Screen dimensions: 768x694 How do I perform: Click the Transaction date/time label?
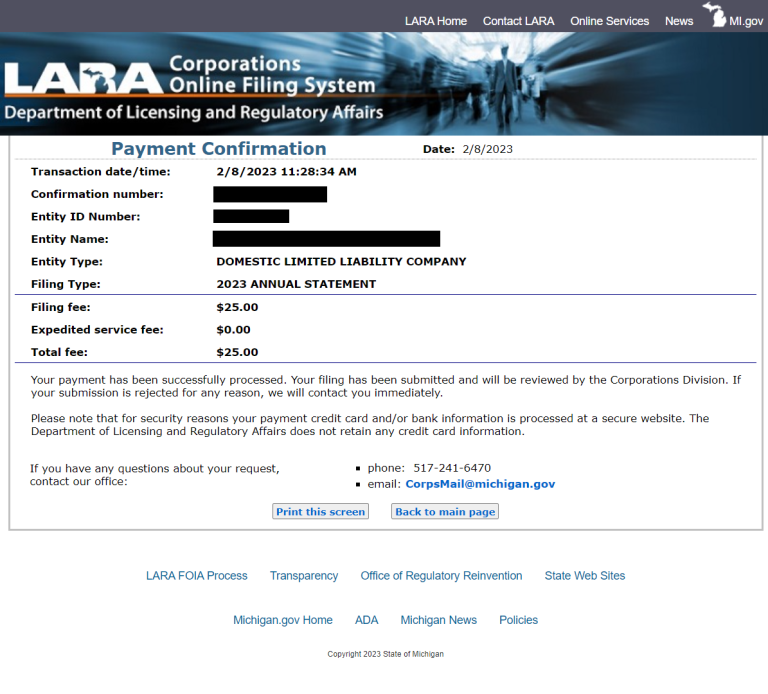100,172
